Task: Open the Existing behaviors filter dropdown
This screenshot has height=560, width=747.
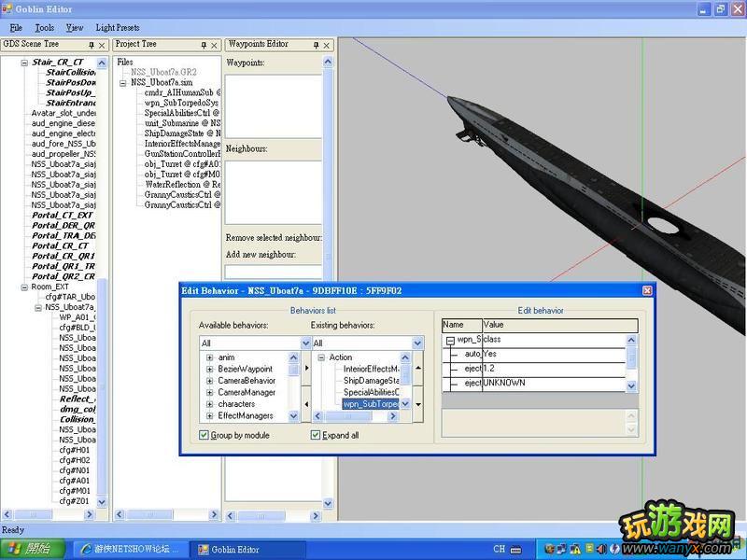Action: pyautogui.click(x=417, y=343)
